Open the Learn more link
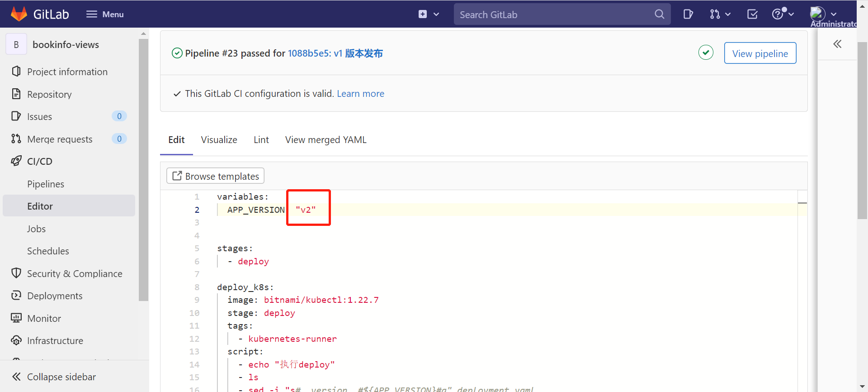Viewport: 868px width, 392px height. 360,94
